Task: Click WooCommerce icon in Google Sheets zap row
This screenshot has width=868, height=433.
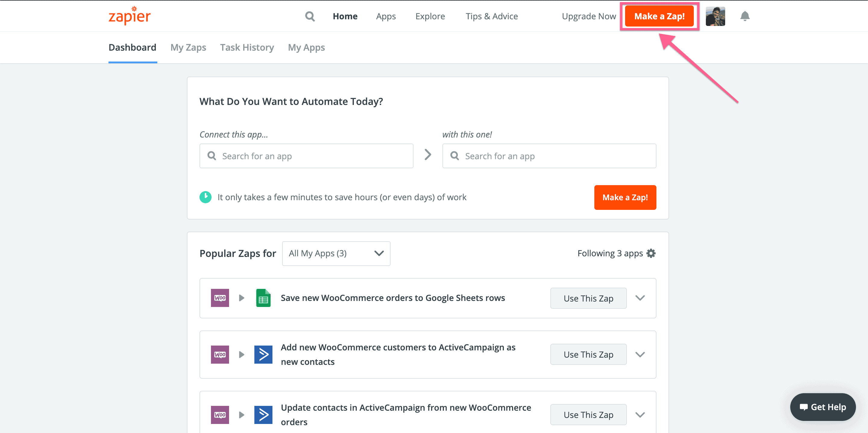Action: (x=220, y=298)
